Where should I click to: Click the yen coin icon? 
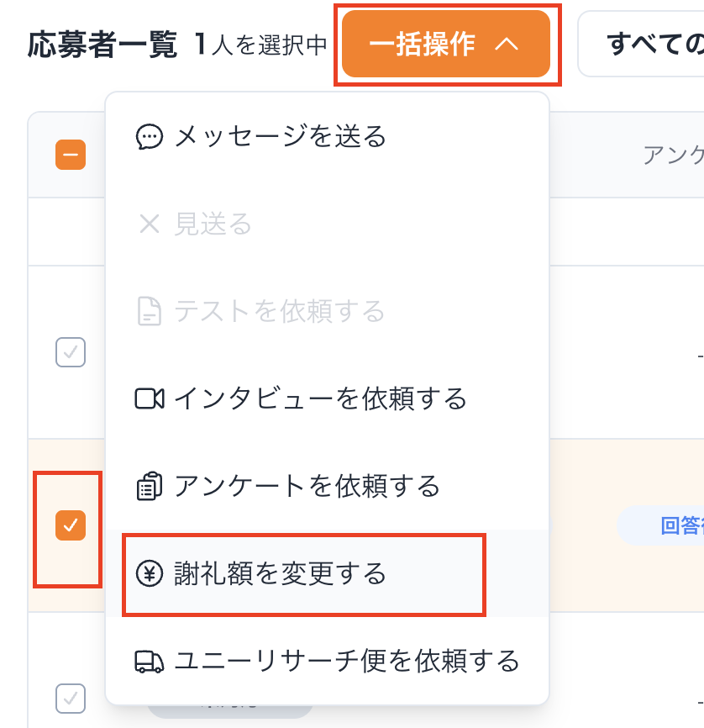click(x=149, y=574)
